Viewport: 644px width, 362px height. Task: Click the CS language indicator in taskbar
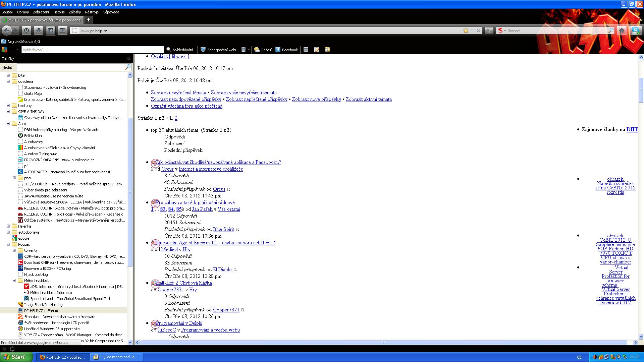579,357
